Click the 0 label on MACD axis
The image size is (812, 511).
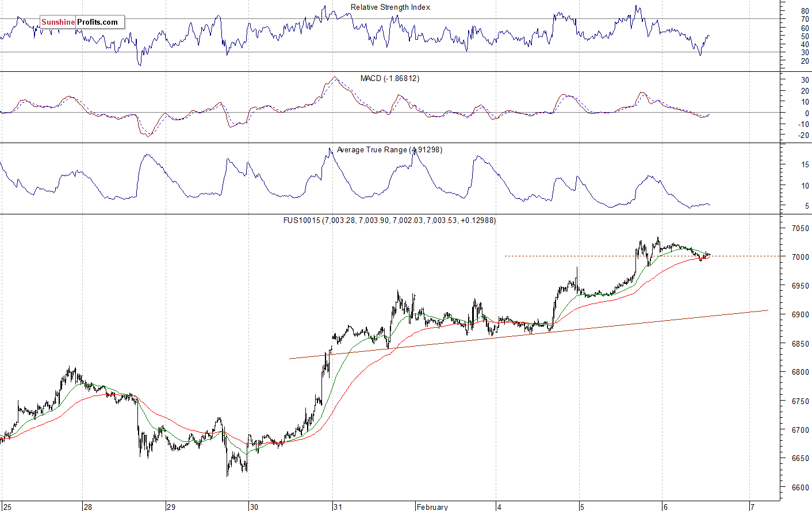click(x=807, y=114)
